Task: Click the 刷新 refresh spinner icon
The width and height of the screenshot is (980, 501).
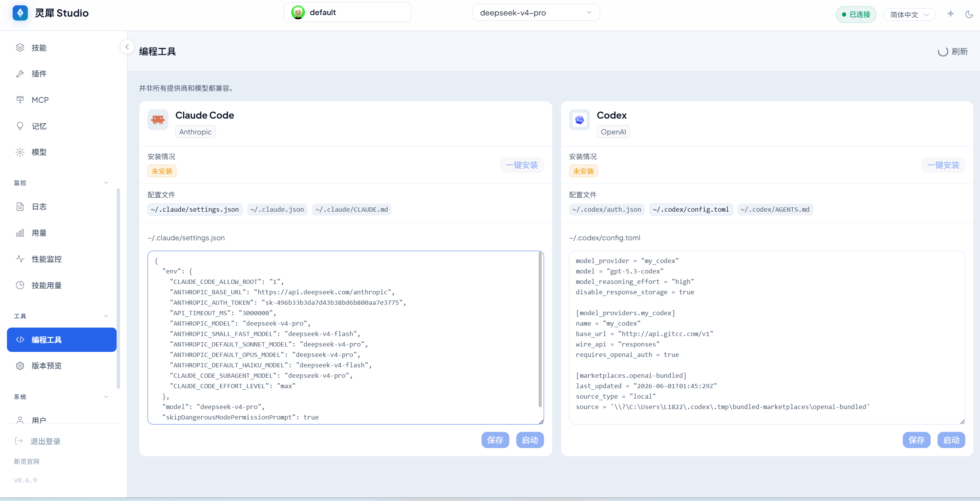Action: [943, 52]
